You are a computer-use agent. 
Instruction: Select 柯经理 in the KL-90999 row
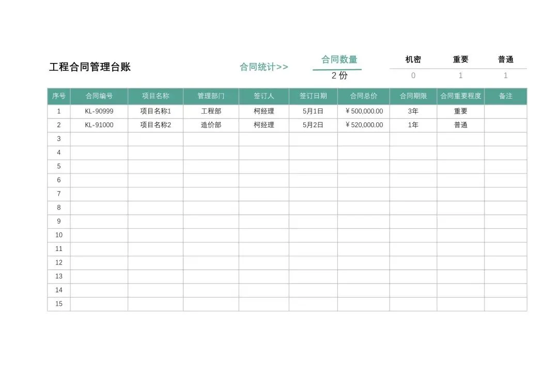point(263,112)
